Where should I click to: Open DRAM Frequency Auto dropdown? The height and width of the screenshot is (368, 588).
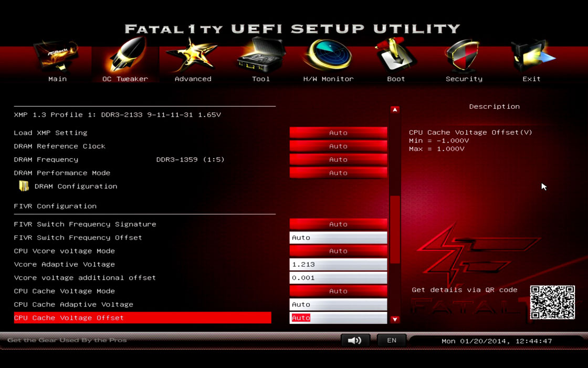point(338,159)
